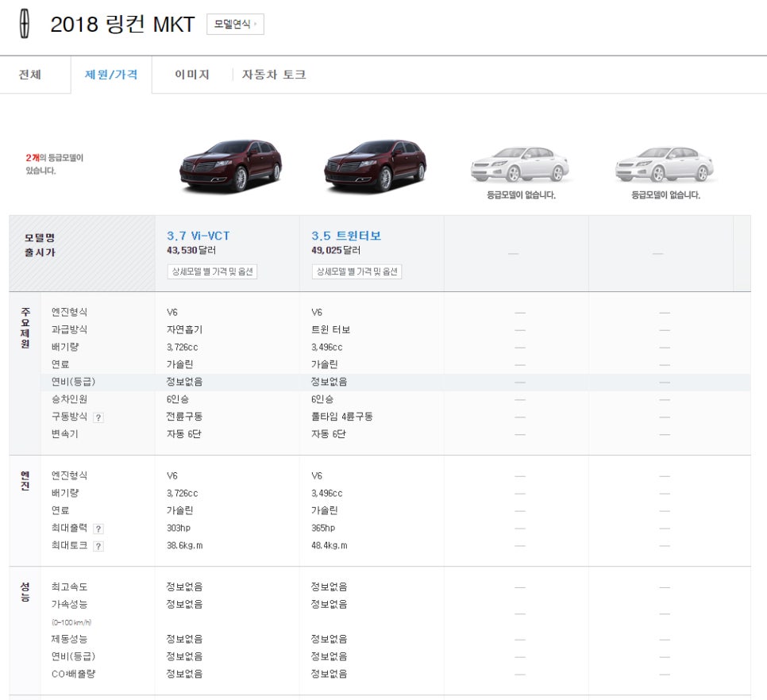Select the 2018 링컨 MKT title
Screen dimensions: 767x700
[x=123, y=24]
